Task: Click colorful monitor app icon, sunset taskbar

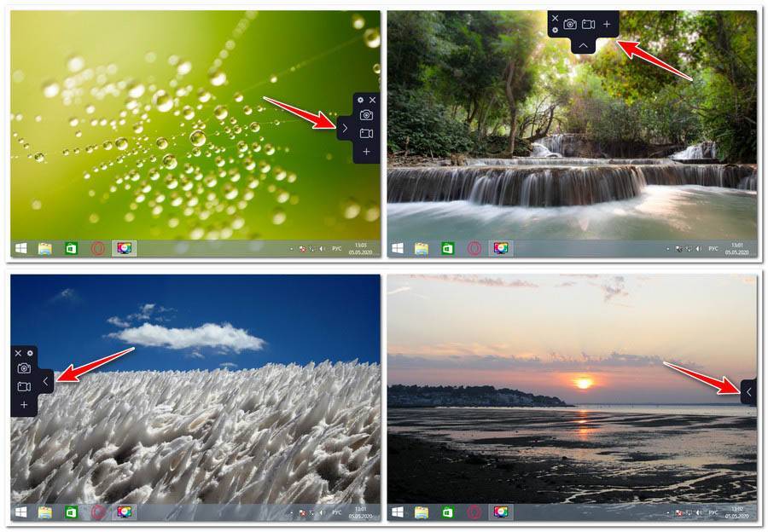Action: tap(501, 512)
